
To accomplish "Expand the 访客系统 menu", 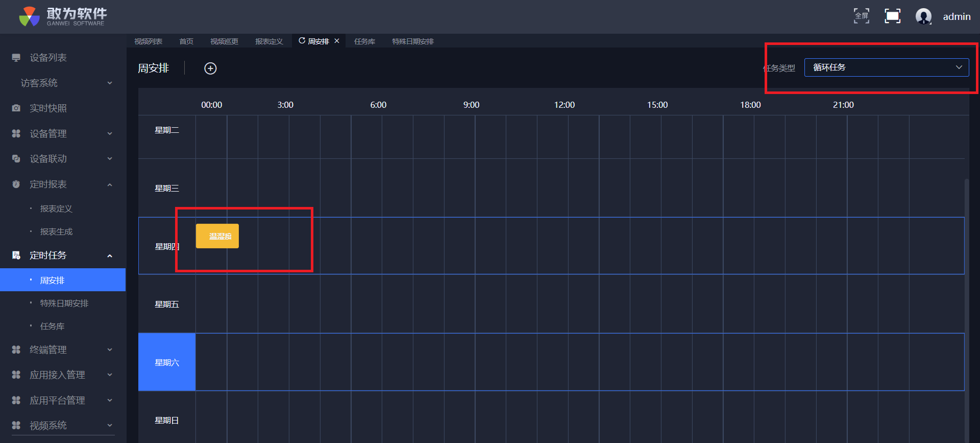I will pos(62,83).
